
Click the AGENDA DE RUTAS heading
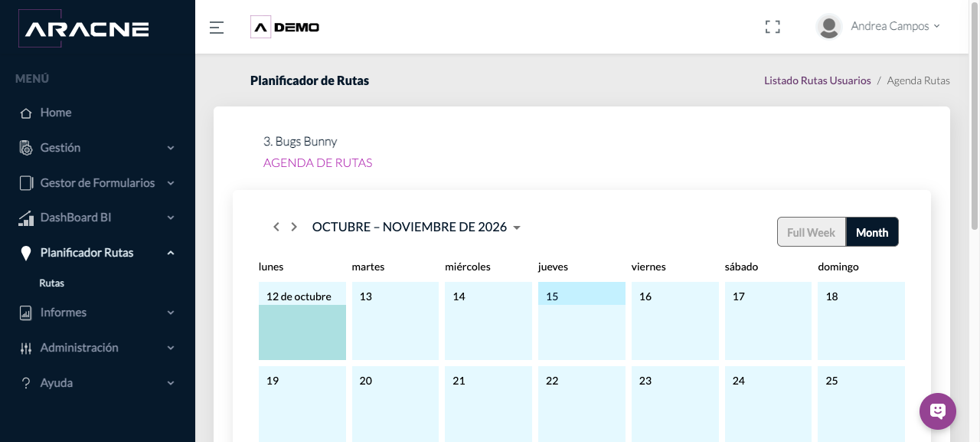[x=318, y=163]
